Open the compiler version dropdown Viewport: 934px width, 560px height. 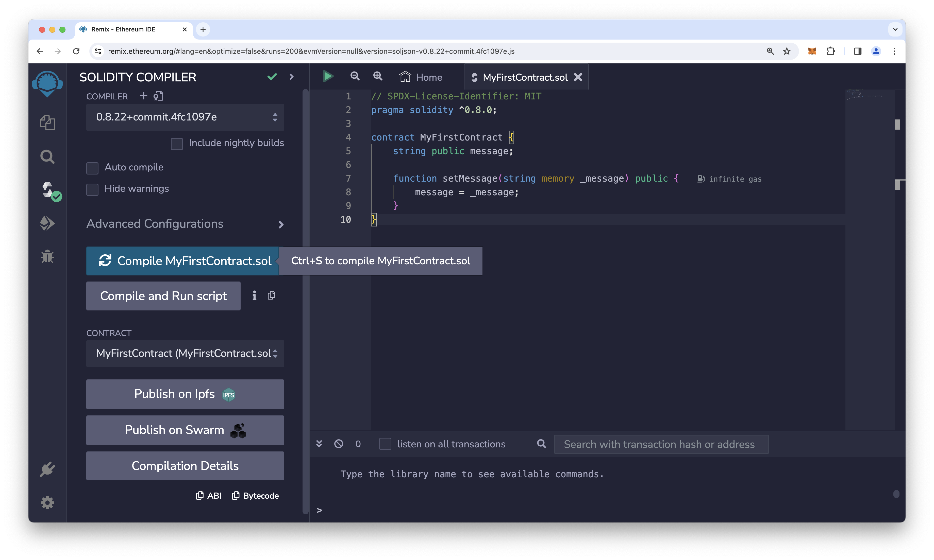pos(185,117)
